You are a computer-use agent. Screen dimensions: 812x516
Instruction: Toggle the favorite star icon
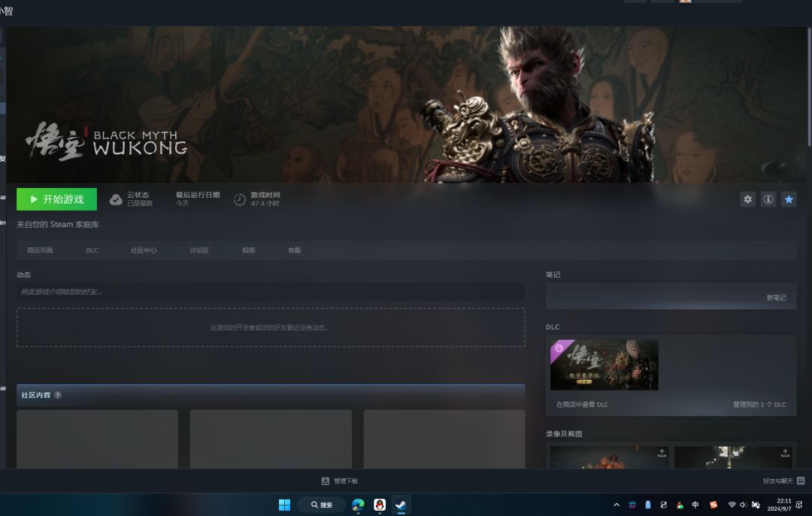[789, 199]
